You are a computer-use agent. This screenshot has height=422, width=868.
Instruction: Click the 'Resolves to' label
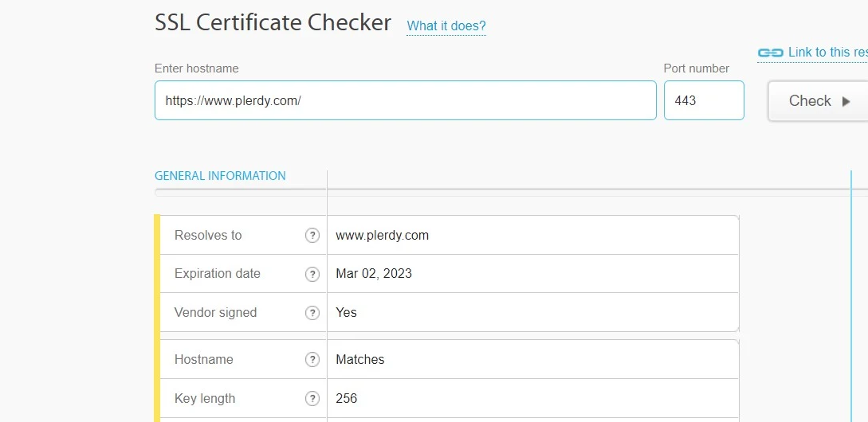(x=208, y=235)
